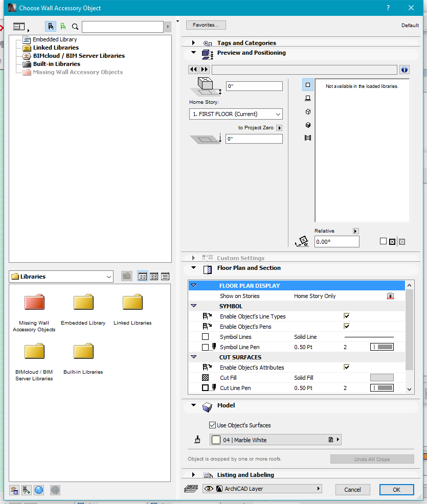This screenshot has height=504, width=427.
Task: Collapse Floor Plan and Section panel
Action: [x=193, y=267]
